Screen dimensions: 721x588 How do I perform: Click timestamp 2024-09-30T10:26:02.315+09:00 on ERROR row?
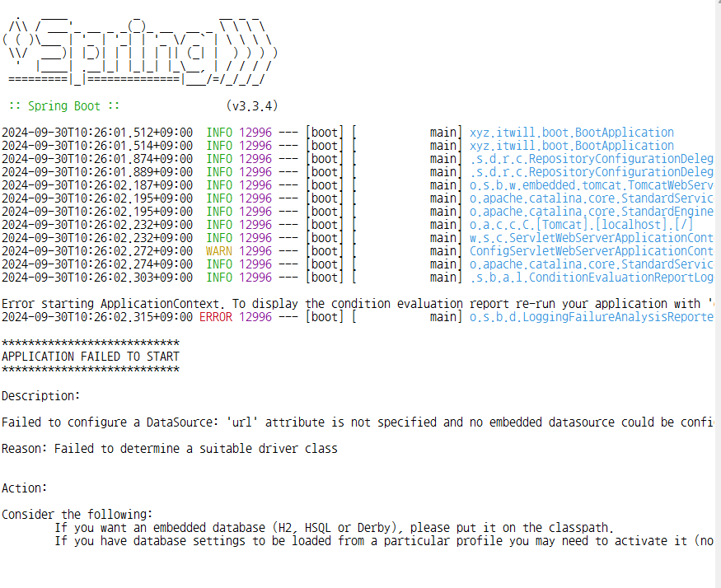[x=97, y=317]
